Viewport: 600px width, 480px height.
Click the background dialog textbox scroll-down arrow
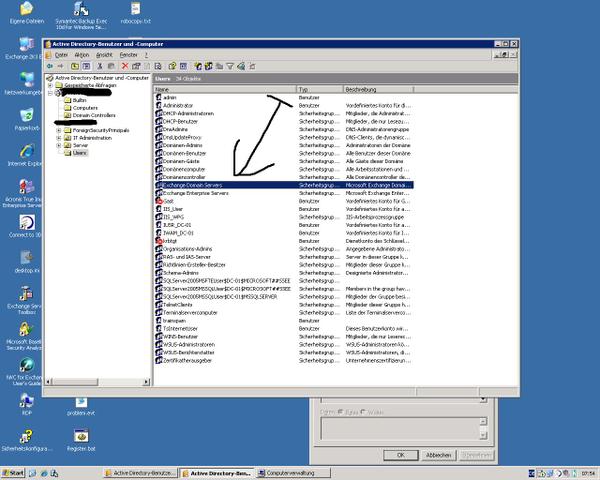483,435
